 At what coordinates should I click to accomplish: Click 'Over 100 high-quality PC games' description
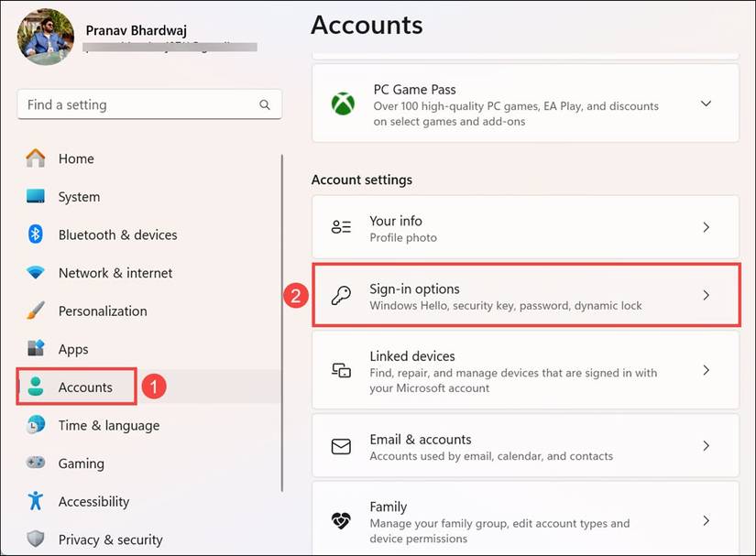[516, 114]
